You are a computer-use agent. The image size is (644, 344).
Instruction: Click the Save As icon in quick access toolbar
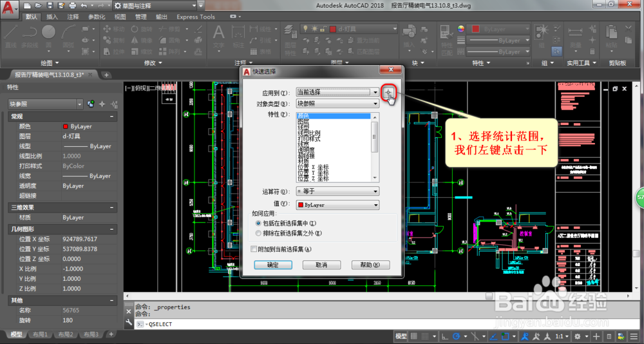click(61, 6)
